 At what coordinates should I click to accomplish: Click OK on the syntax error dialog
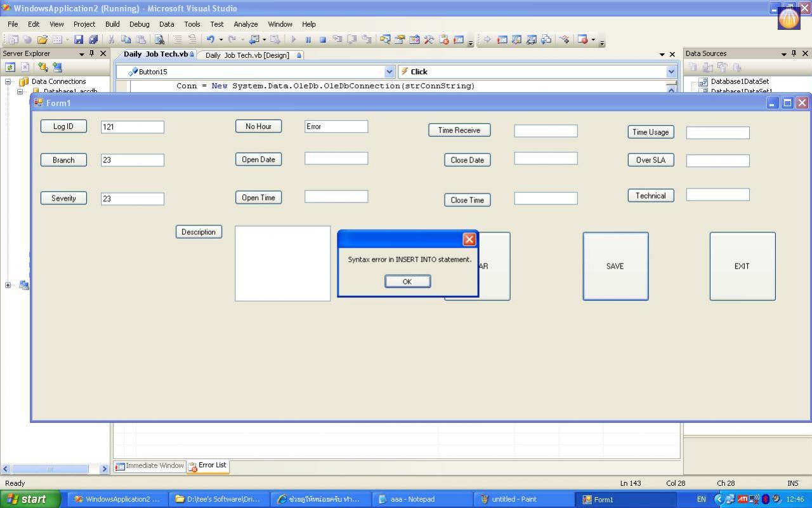pos(407,281)
